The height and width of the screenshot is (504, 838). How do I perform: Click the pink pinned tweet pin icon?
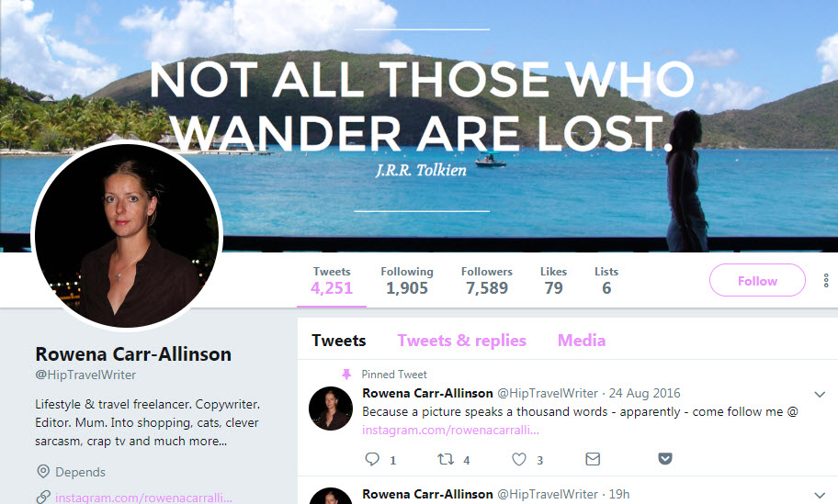point(346,375)
